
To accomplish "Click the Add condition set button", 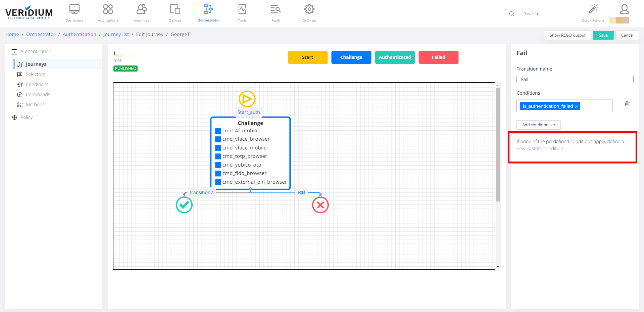I will [x=538, y=125].
